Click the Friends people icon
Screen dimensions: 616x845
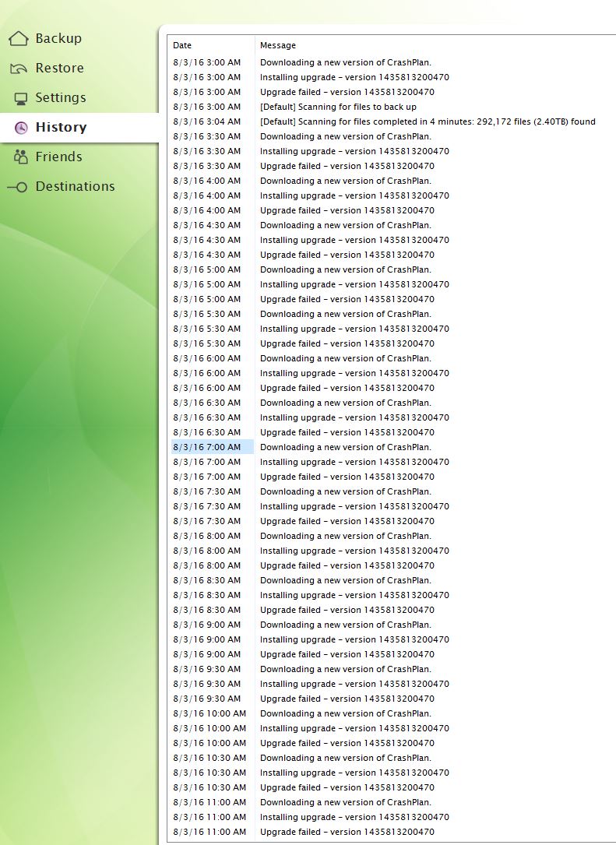[20, 157]
